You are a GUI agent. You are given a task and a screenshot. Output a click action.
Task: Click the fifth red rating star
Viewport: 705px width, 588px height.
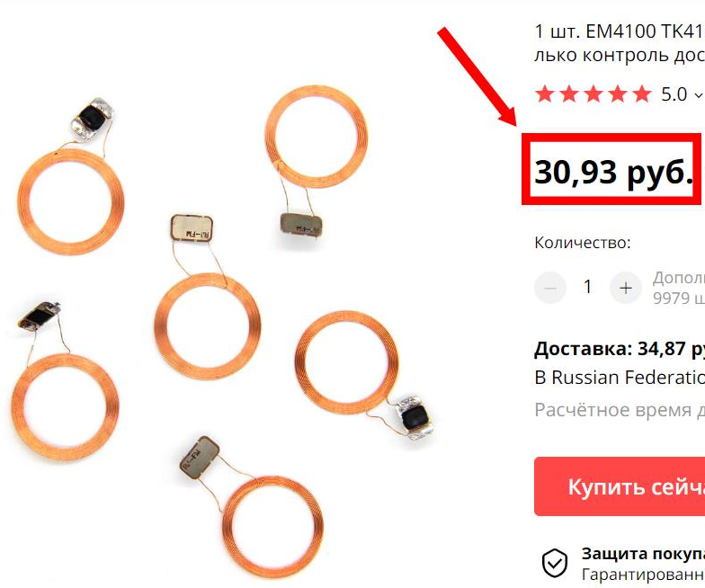(642, 94)
